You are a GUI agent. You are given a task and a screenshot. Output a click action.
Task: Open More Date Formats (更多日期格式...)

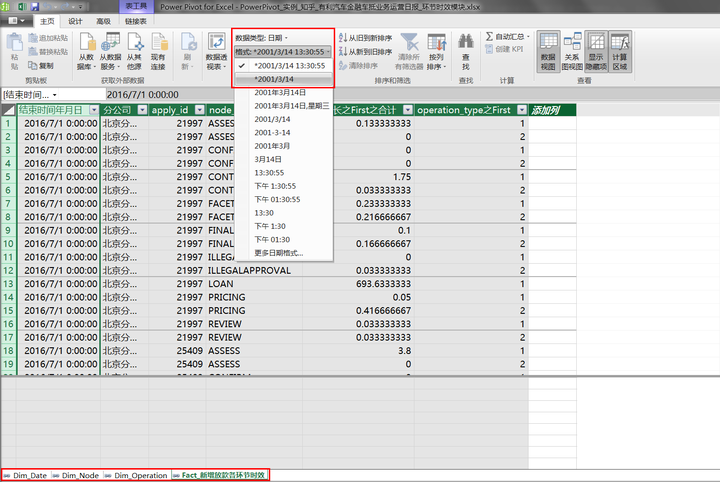[x=283, y=253]
